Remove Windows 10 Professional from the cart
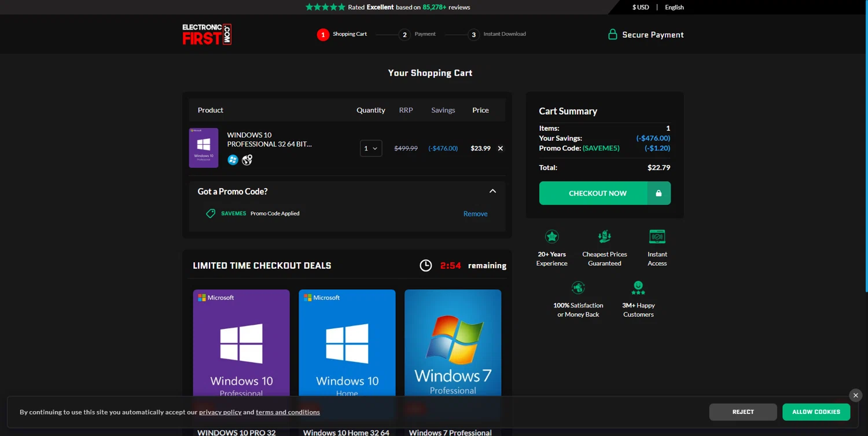 (x=501, y=148)
